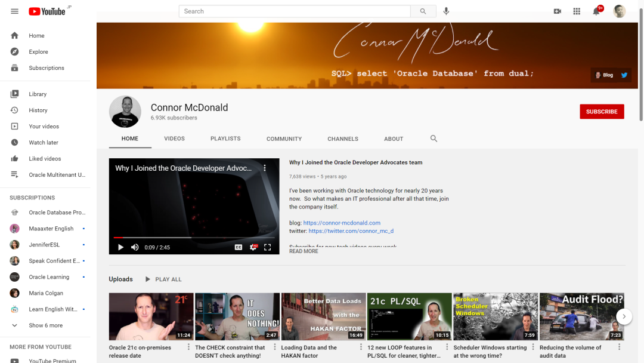Image resolution: width=644 pixels, height=363 pixels.
Task: Open options for 12 new LOOP features video
Action: point(447,347)
